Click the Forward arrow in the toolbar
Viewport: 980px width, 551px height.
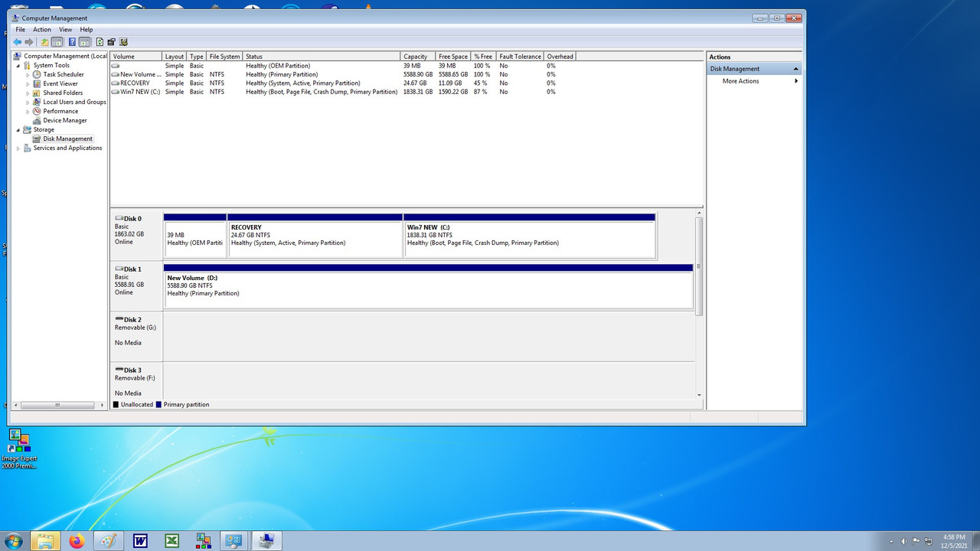[29, 42]
